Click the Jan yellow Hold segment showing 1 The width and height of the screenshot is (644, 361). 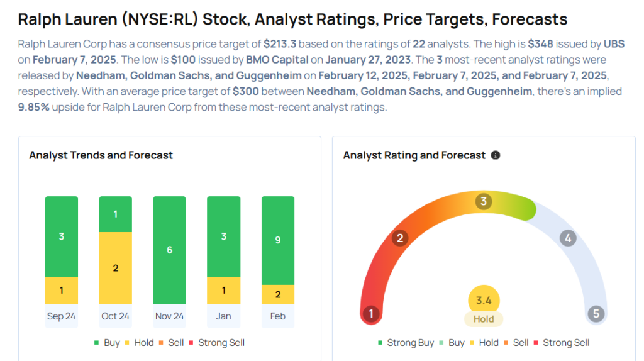(223, 291)
